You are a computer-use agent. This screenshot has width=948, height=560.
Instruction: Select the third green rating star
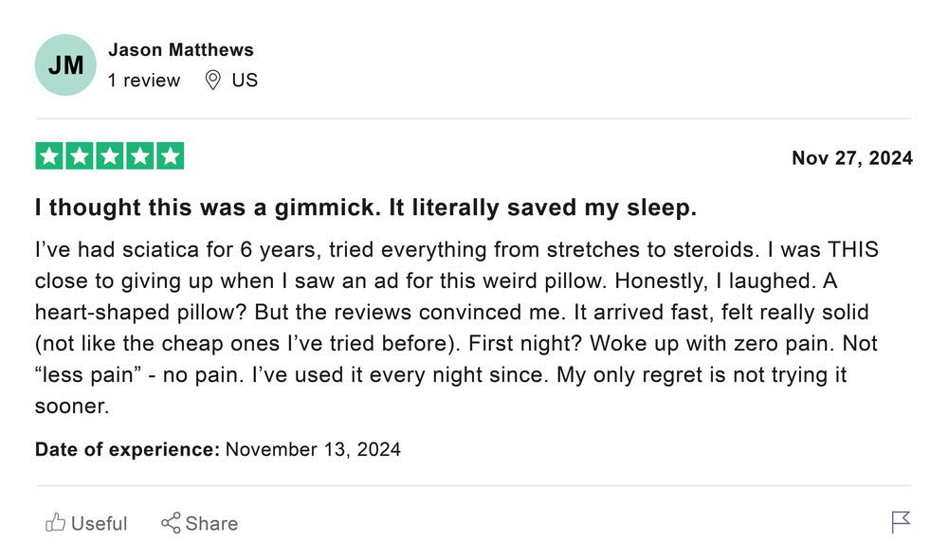coord(110,156)
